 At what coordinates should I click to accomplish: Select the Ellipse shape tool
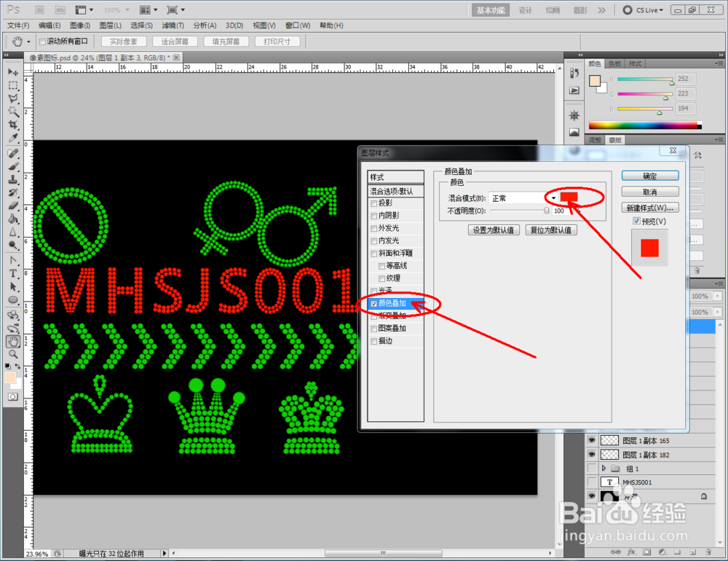pyautogui.click(x=13, y=299)
